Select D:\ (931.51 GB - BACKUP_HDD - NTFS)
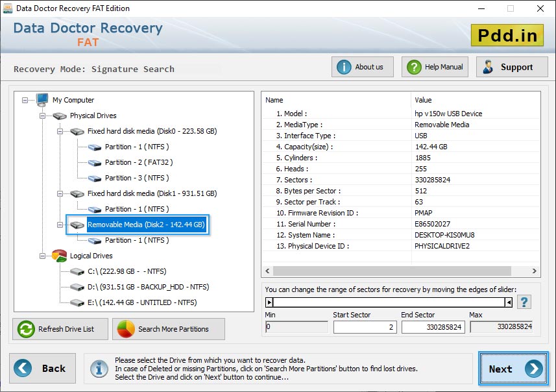This screenshot has height=392, width=556. [x=148, y=287]
